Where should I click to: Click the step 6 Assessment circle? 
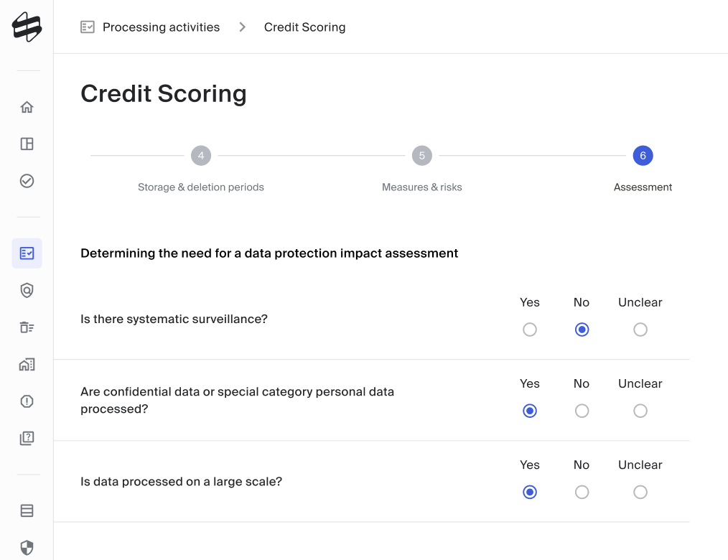coord(643,156)
